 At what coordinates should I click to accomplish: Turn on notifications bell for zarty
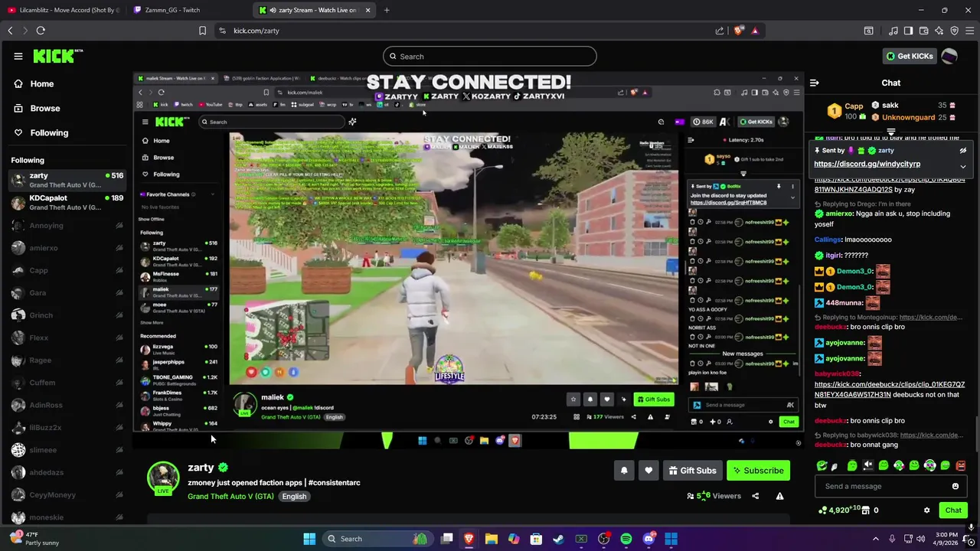tap(624, 471)
